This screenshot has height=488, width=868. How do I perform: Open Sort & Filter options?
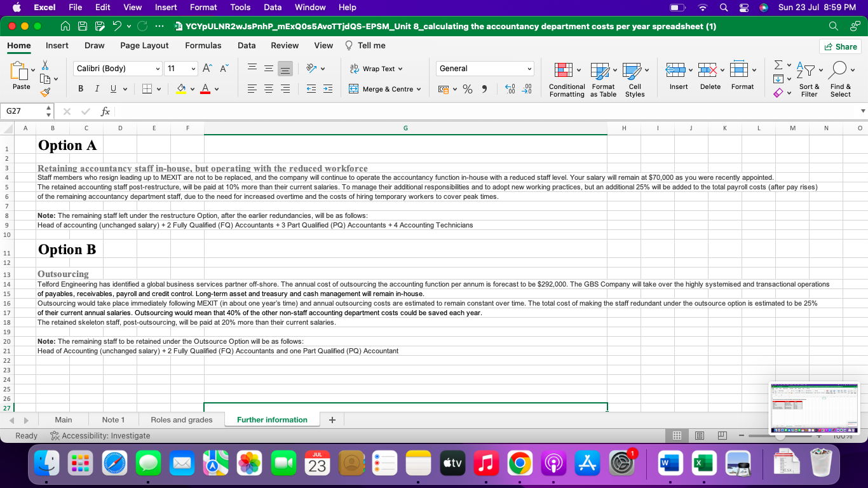coord(809,79)
